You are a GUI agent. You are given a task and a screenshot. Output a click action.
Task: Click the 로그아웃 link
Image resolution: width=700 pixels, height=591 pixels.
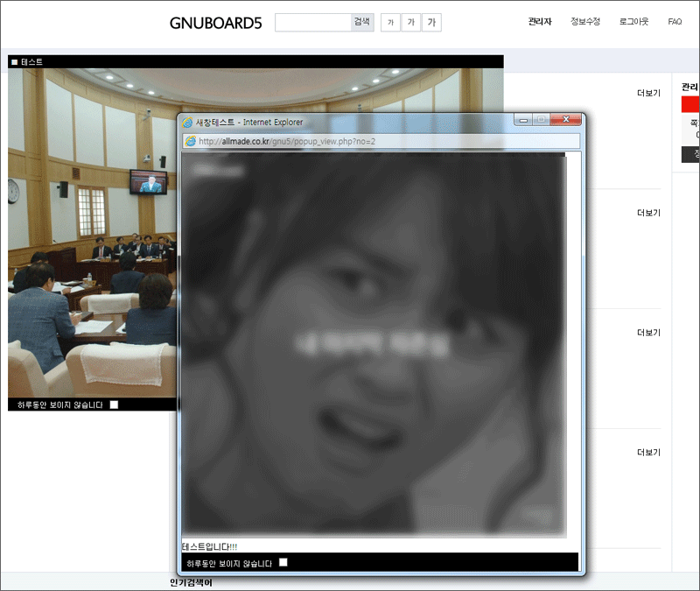pyautogui.click(x=633, y=22)
